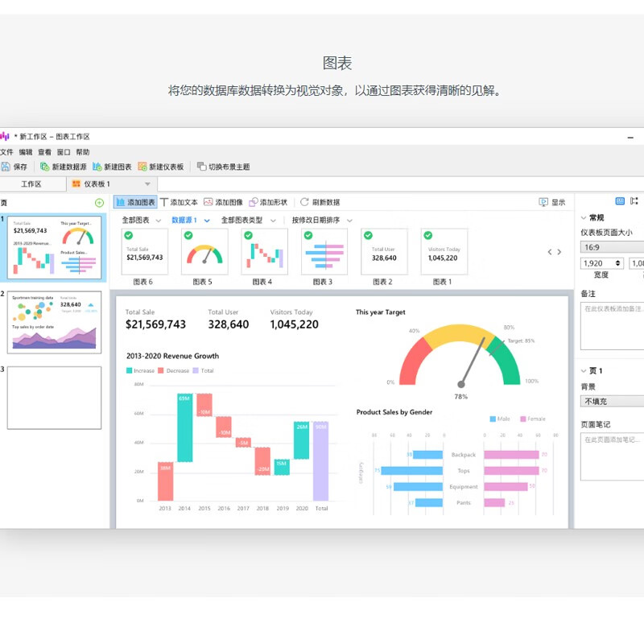Click 新建仪表板 to create dashboard

[142, 167]
